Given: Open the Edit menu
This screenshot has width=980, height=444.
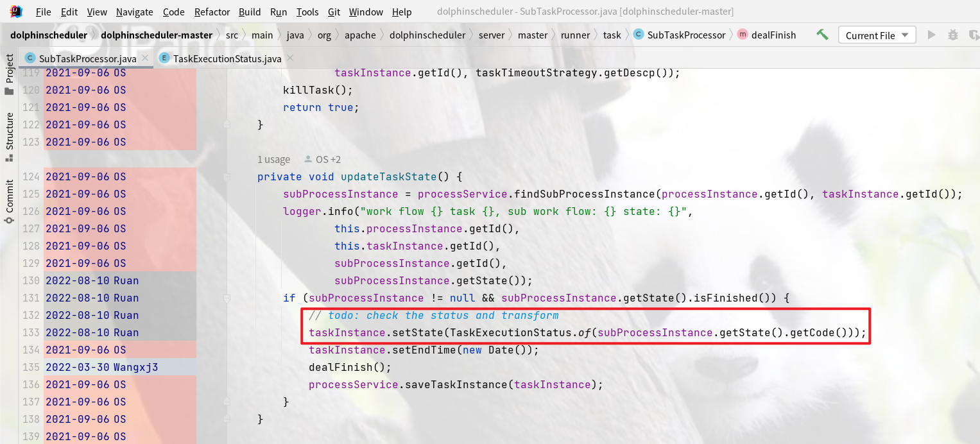Looking at the screenshot, I should click(x=69, y=12).
